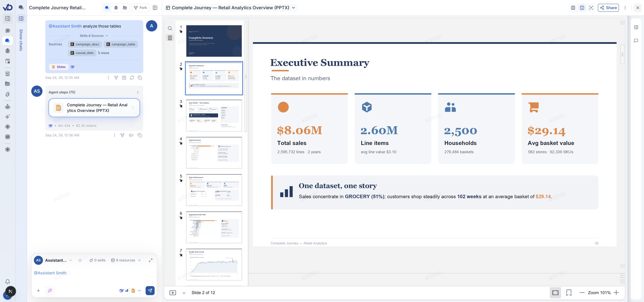Click the 0 skills selector
Viewport: 644px width, 302px height.
pyautogui.click(x=97, y=260)
